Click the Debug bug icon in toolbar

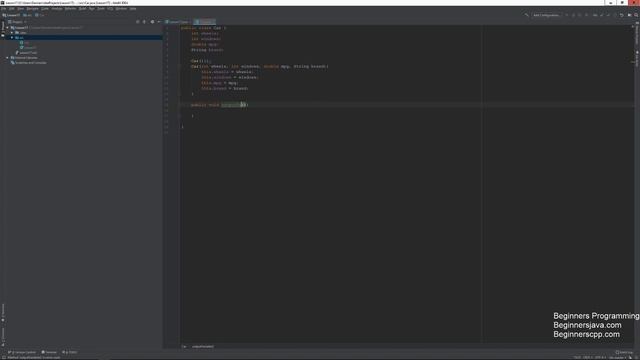tap(573, 15)
